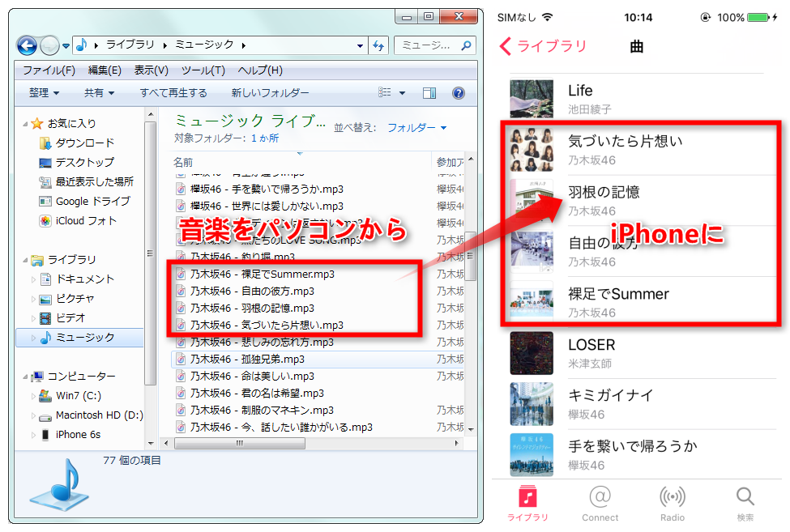
Task: Open the ファイル(F) menu
Action: tap(49, 70)
